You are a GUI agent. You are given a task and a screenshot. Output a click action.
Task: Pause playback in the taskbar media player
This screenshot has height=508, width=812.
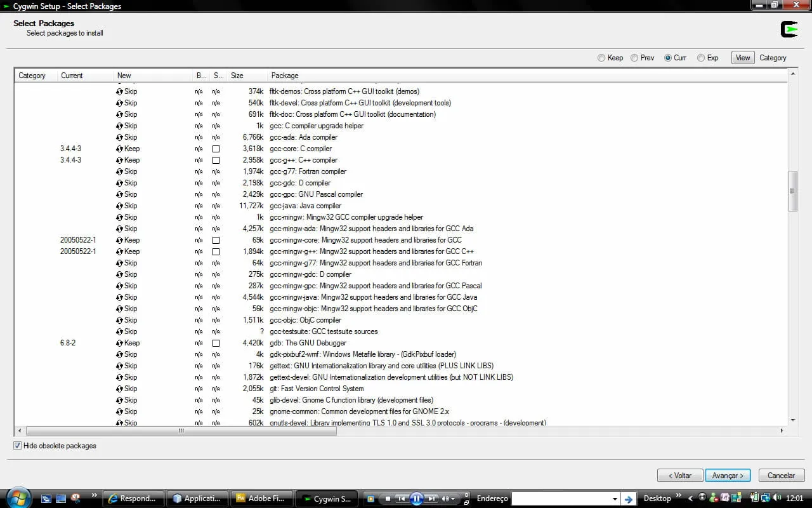pos(416,498)
